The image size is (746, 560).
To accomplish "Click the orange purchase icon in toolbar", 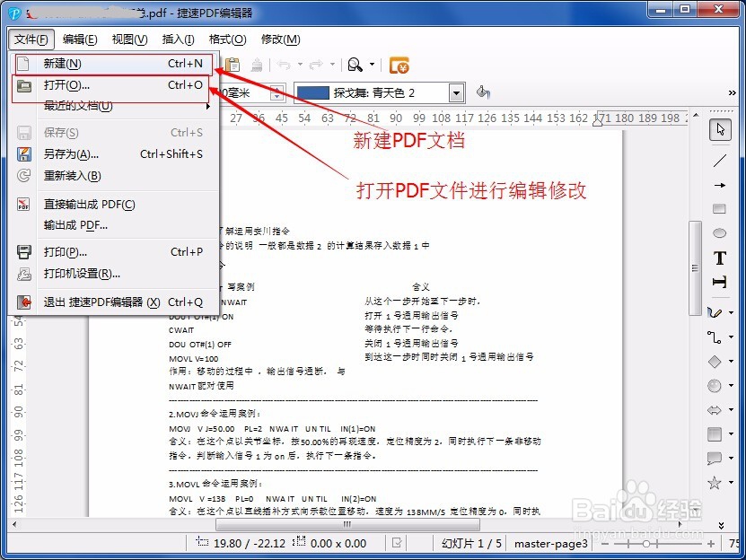I will point(399,66).
